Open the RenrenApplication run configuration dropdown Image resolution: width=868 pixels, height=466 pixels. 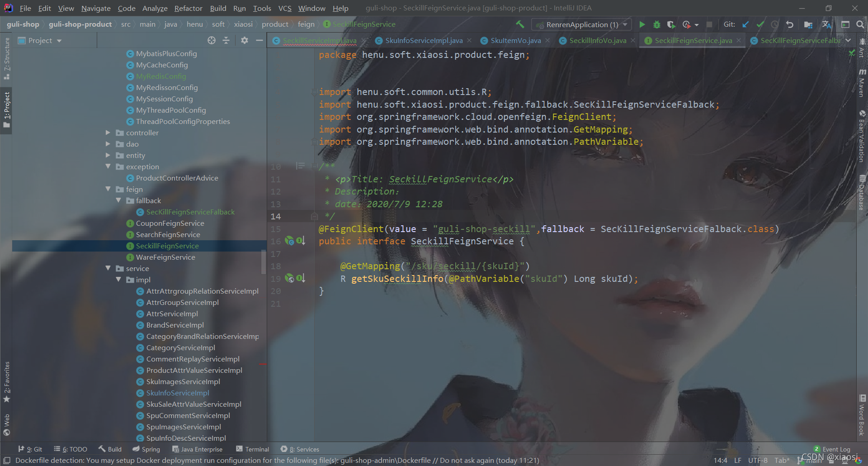582,24
